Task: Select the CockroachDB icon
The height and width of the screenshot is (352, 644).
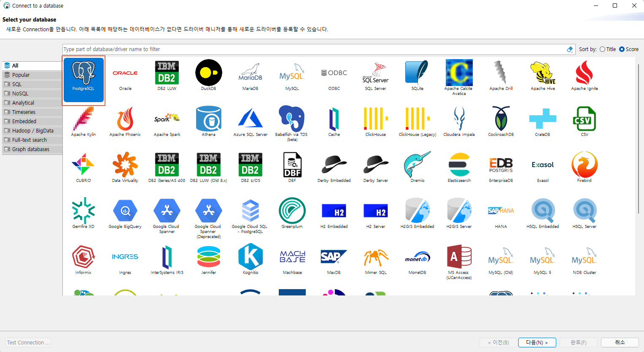Action: [x=501, y=122]
